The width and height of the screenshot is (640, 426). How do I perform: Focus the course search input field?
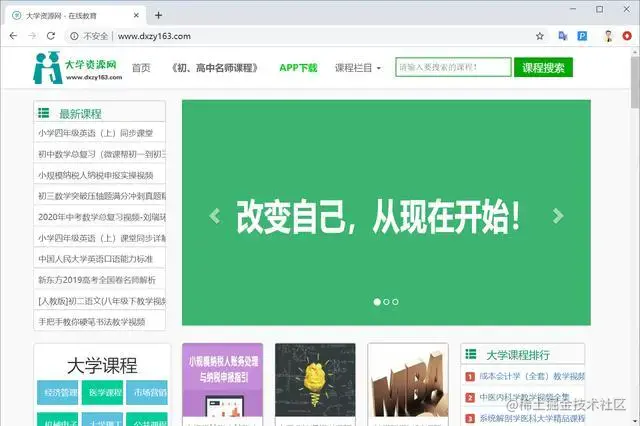[x=453, y=67]
